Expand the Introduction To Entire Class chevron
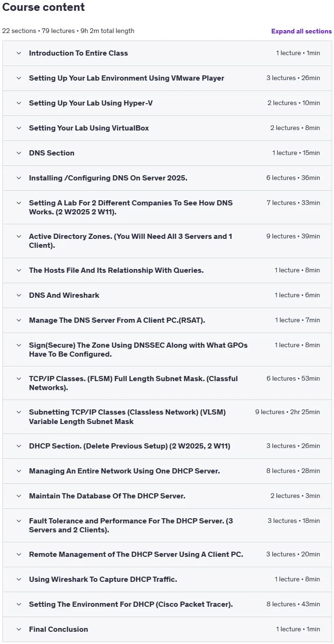Screen dimensions: 334x644 19,53
